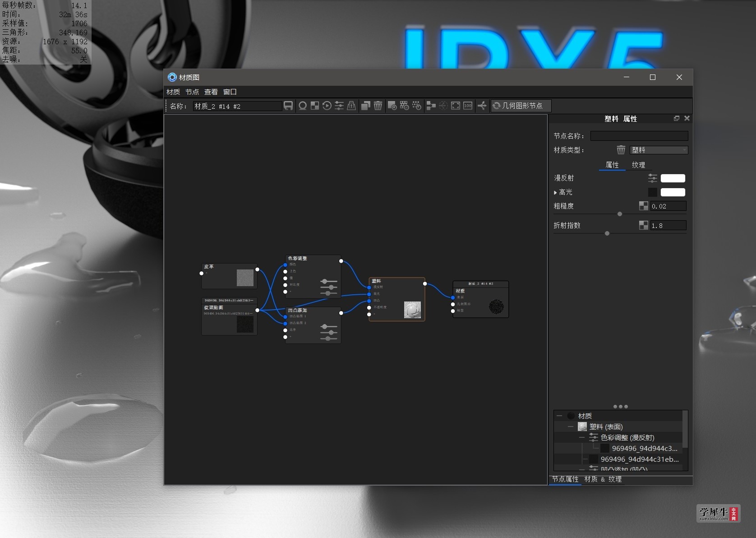Image resolution: width=756 pixels, height=538 pixels.
Task: Click the checkerboard texture icon beside 粗糙度
Action: tap(644, 206)
